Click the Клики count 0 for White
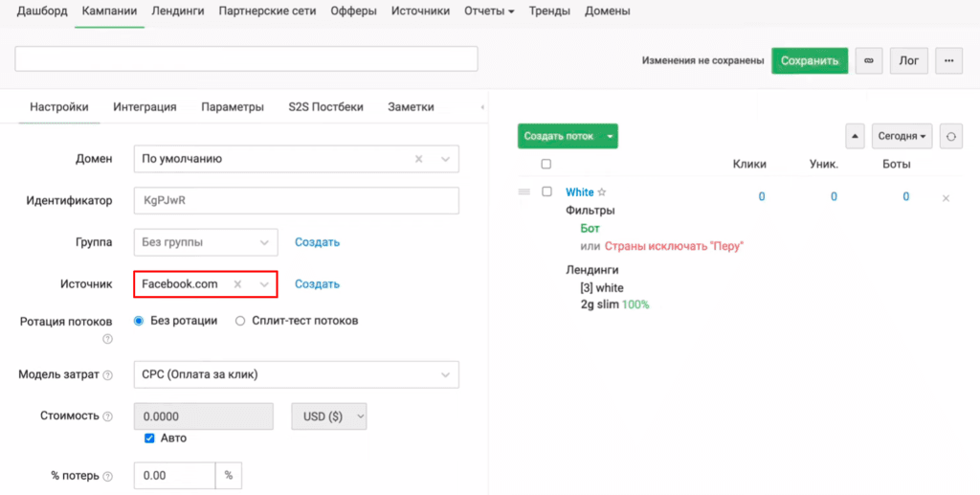 coord(762,197)
